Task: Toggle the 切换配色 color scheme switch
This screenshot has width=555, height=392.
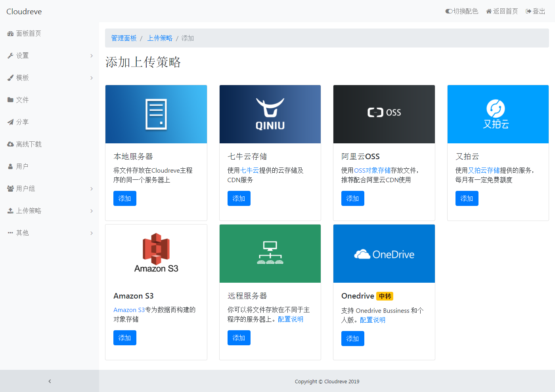Action: pos(449,11)
